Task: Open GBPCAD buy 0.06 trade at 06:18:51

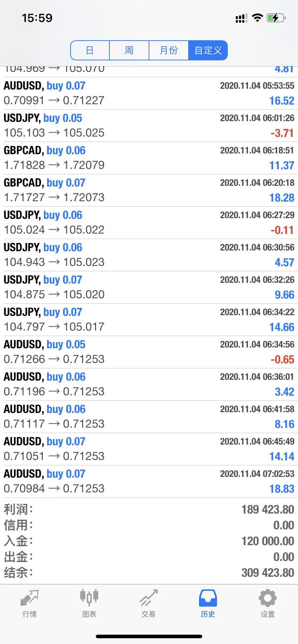Action: click(149, 158)
